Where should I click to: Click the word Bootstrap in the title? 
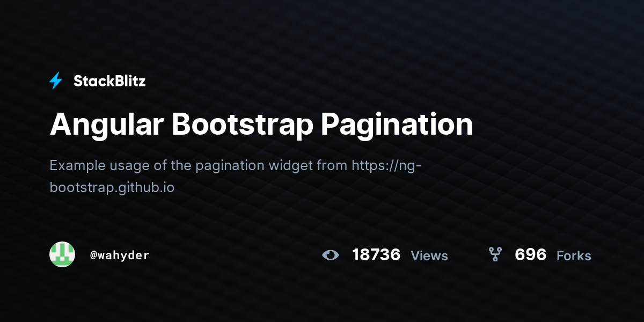[x=243, y=125]
